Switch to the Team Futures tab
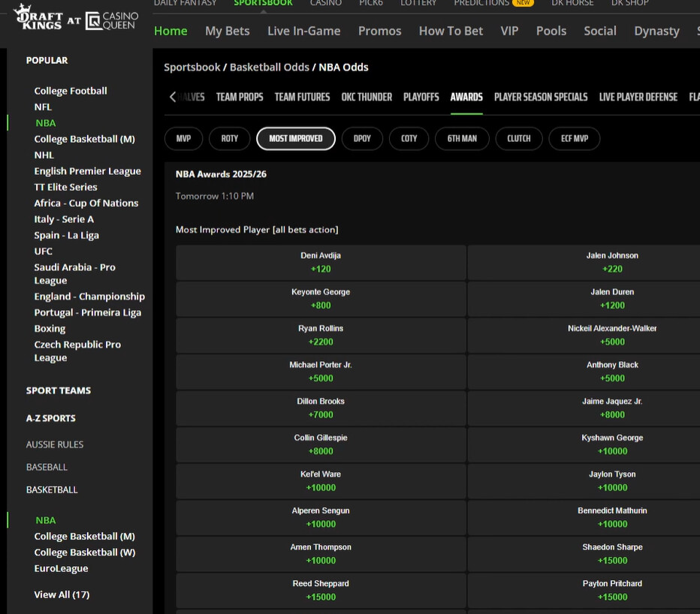The image size is (700, 614). (302, 97)
